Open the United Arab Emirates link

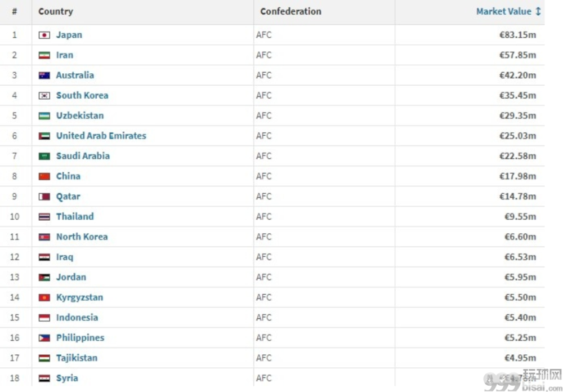pos(101,136)
